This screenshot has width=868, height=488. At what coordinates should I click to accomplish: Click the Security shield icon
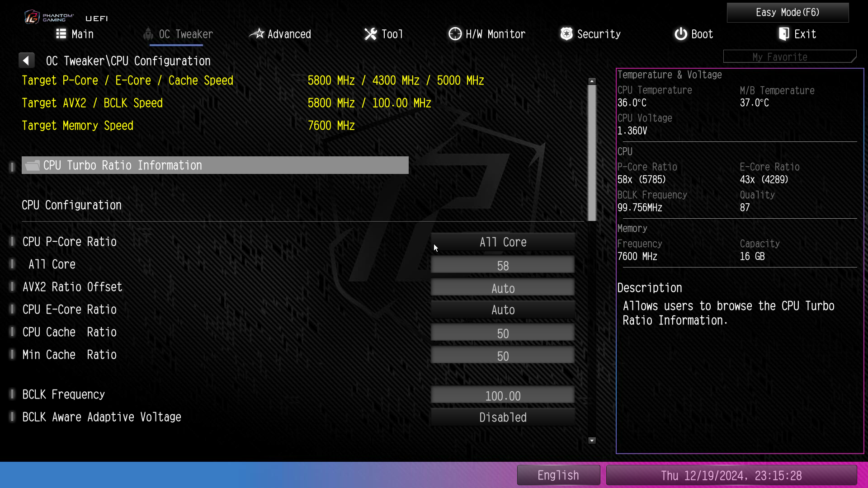566,34
